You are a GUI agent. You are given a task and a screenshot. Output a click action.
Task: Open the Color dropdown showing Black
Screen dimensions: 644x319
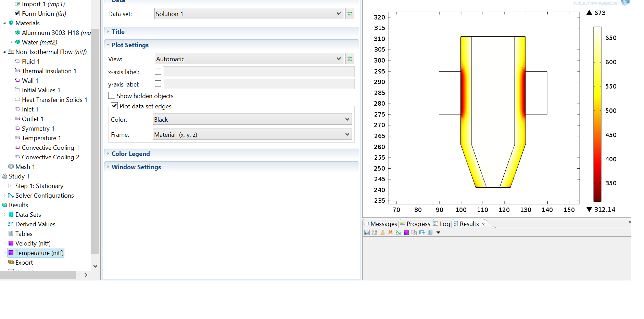252,119
